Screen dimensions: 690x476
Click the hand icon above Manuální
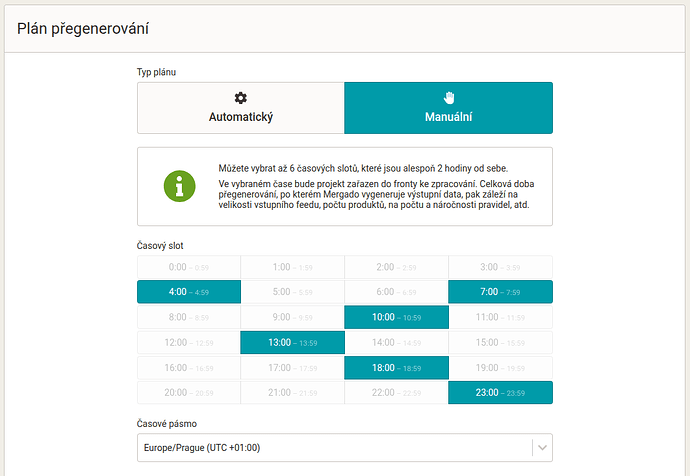448,98
